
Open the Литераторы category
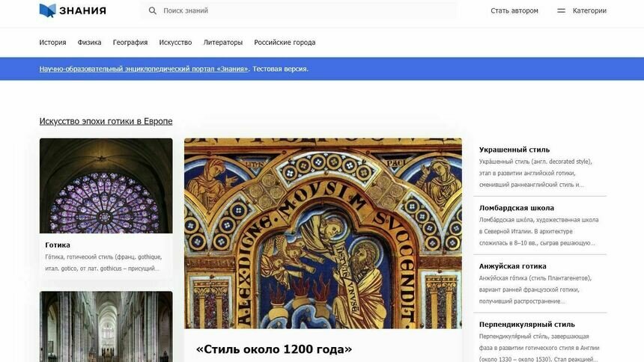coord(223,43)
